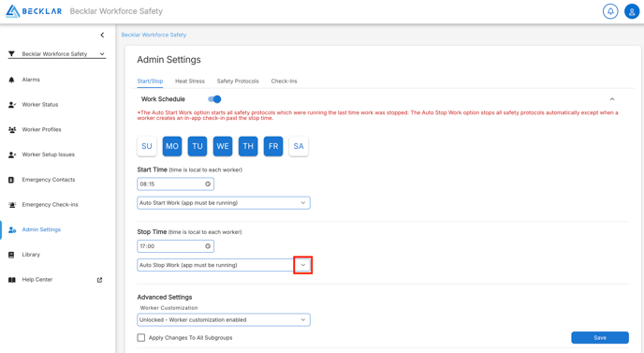Expand the Worker Customization dropdown
Viewport: 644px width, 353px height.
[x=224, y=319]
